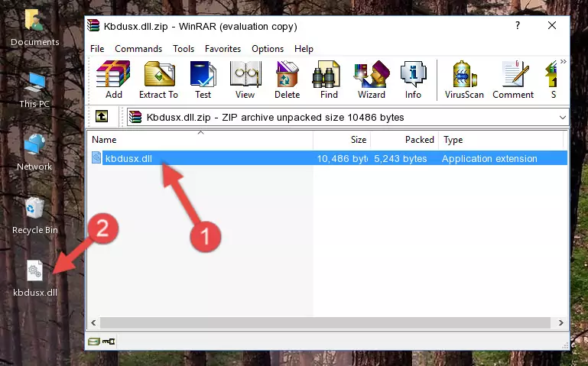588x366 pixels.
Task: Select the Recycle Bin desktop icon
Action: (34, 215)
